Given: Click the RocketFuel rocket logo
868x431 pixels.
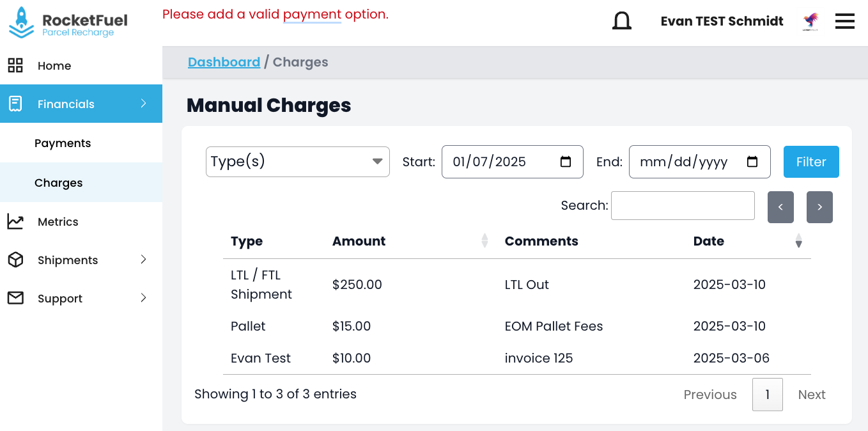Looking at the screenshot, I should 21,22.
